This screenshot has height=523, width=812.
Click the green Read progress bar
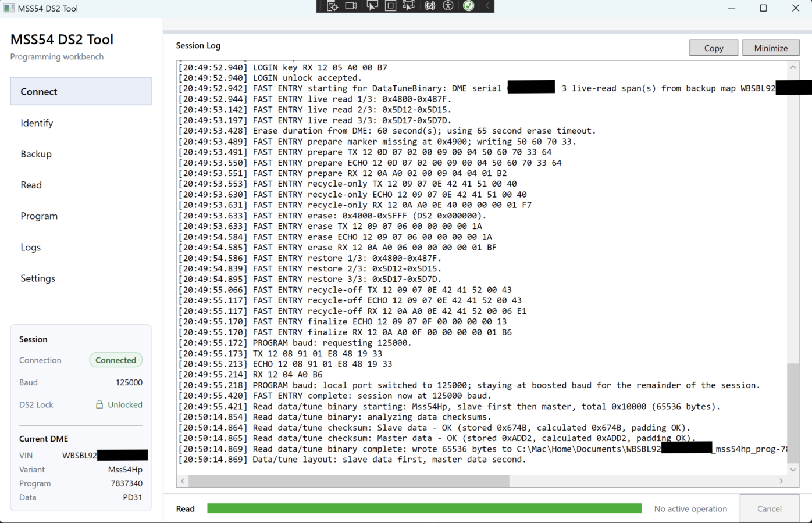(424, 508)
